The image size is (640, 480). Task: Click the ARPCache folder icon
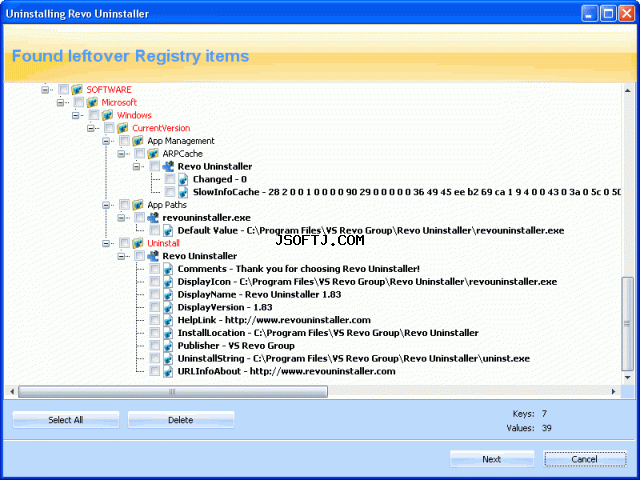point(153,153)
